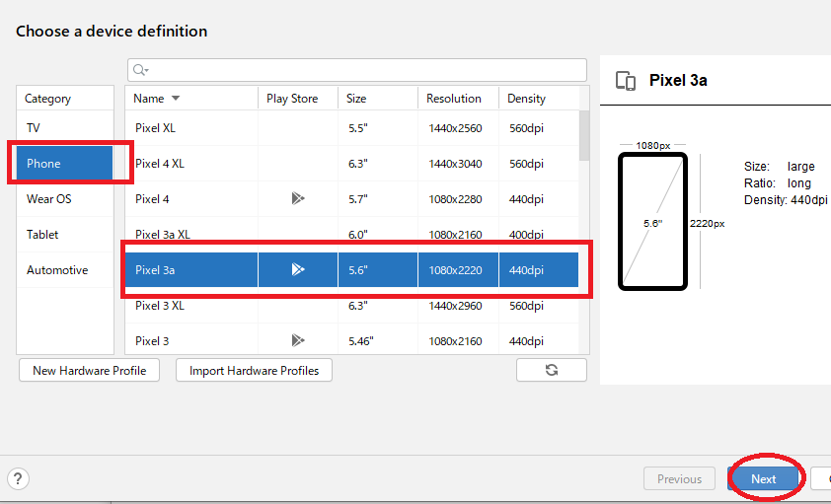The image size is (831, 504).
Task: Select the Pixel XL device row
Action: (x=352, y=127)
